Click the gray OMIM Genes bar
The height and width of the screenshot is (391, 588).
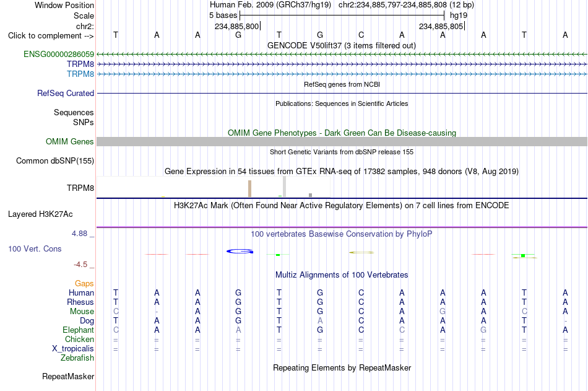click(x=342, y=142)
